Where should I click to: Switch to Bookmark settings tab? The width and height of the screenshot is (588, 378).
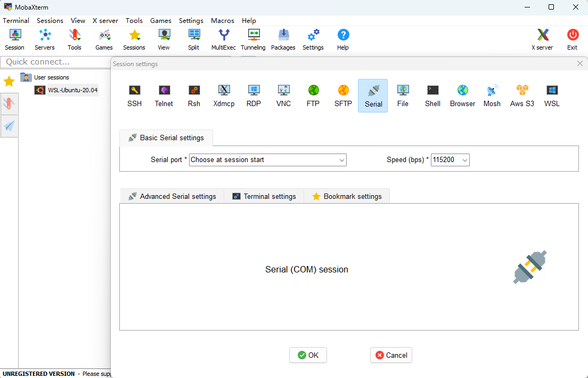[x=347, y=196]
